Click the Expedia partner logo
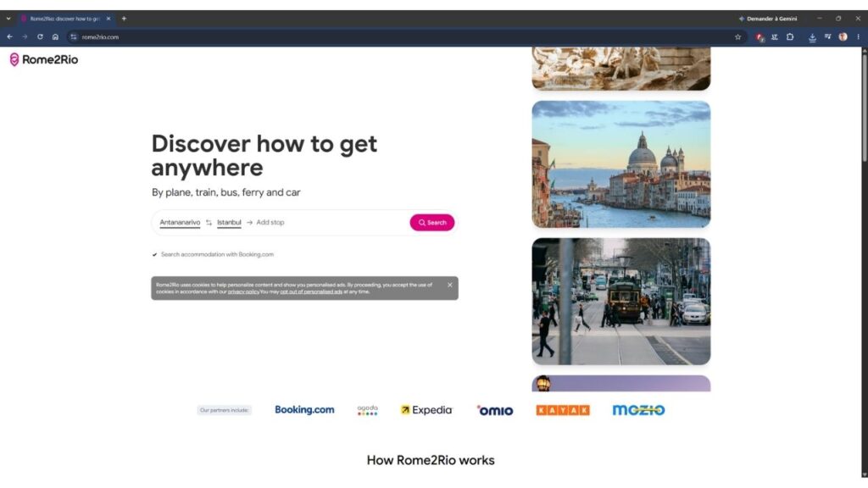868x488 pixels. pyautogui.click(x=426, y=410)
